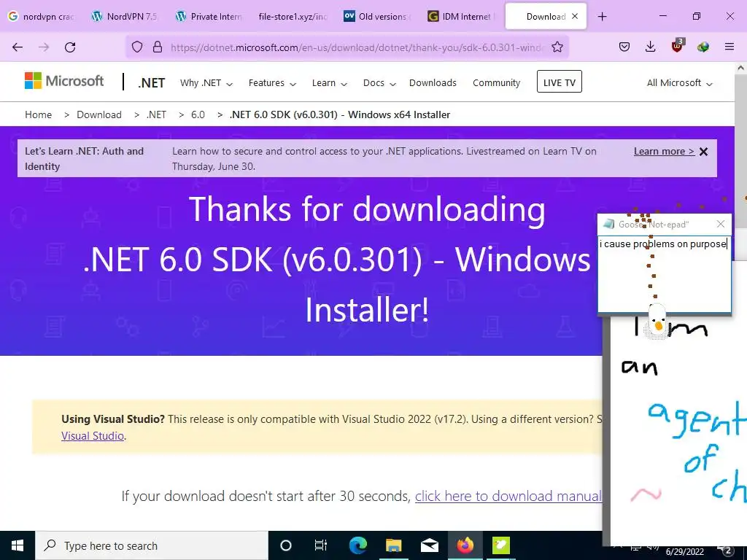Show site info via the padlock icon

point(158,47)
